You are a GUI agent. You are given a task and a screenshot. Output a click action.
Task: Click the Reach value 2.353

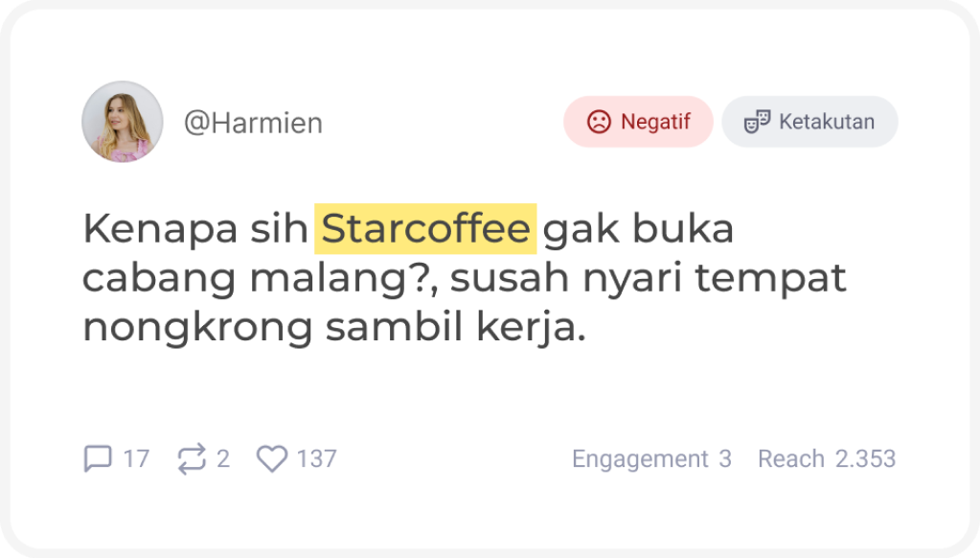click(865, 459)
